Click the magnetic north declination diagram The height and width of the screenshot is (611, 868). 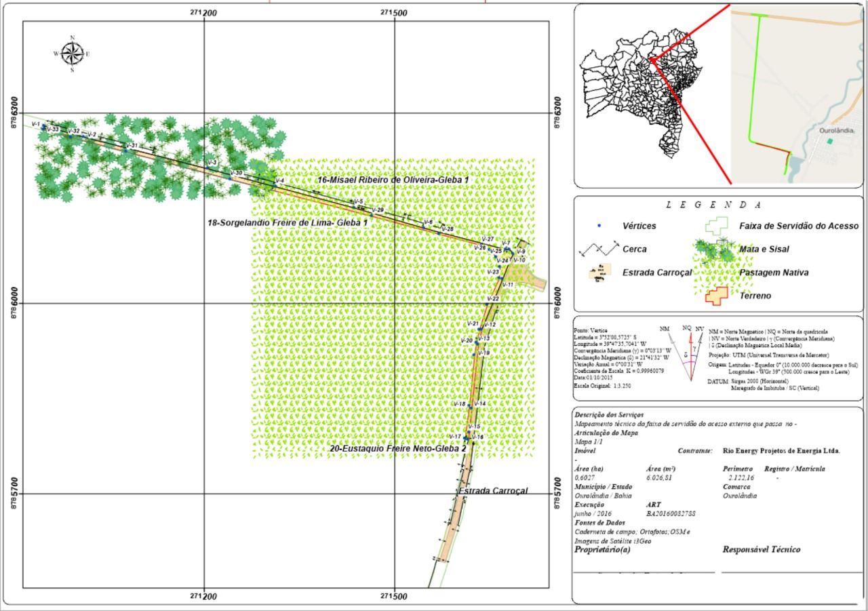coord(686,349)
